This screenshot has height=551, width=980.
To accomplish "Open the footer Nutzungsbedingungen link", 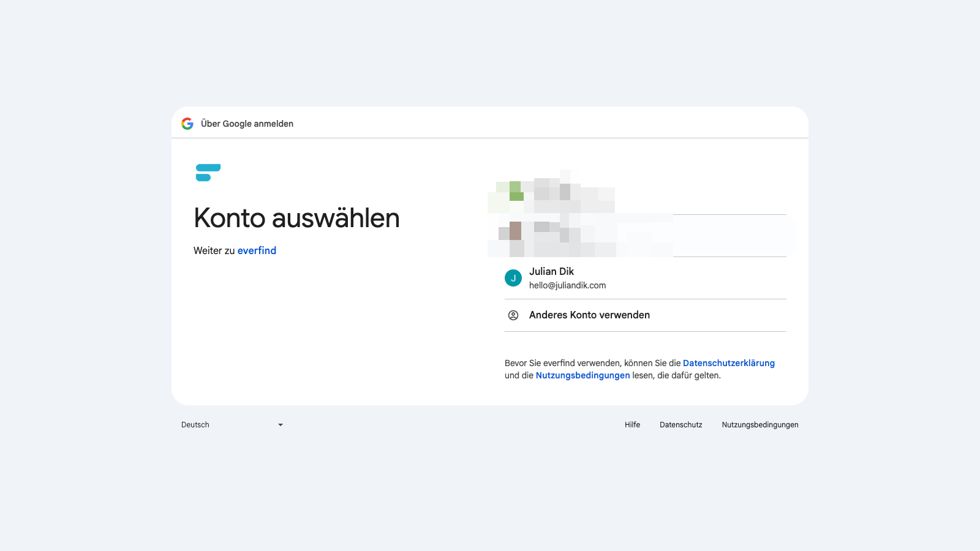I will 760,425.
